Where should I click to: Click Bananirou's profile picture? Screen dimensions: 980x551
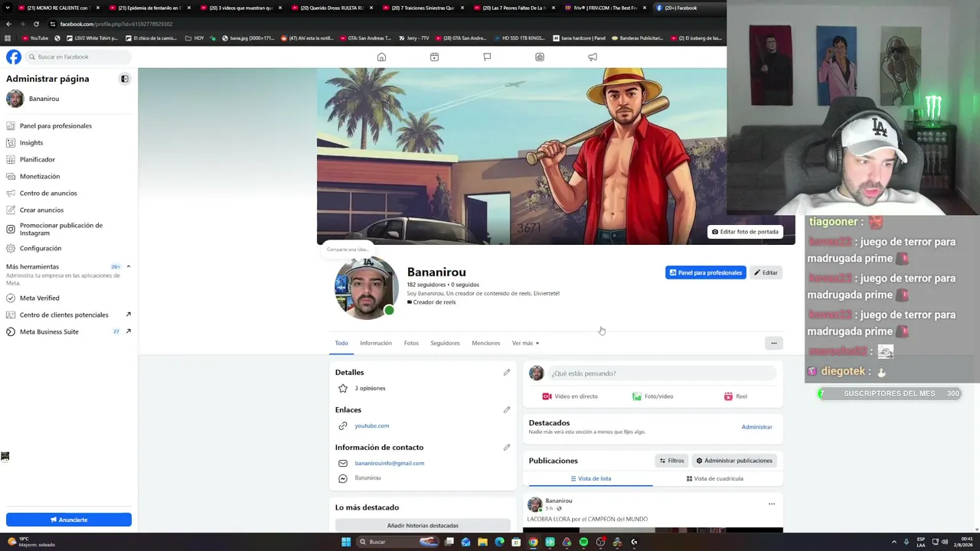pos(366,288)
